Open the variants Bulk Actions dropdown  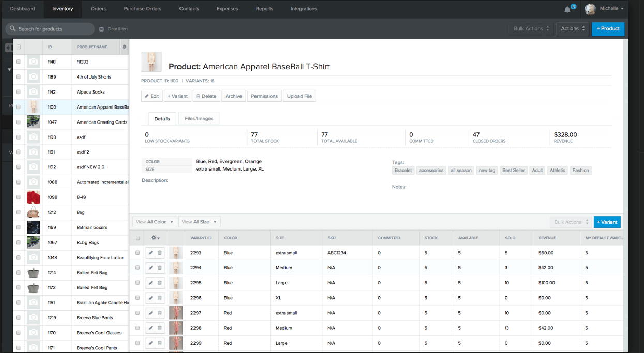click(571, 222)
